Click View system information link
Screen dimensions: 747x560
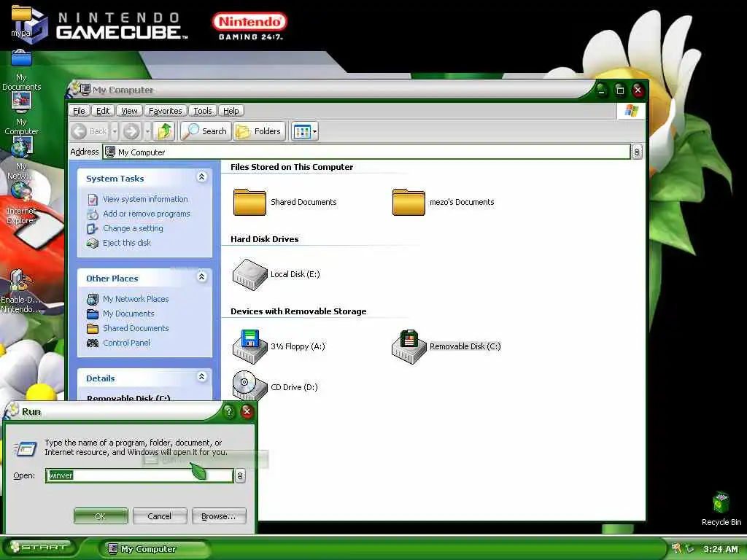(x=145, y=199)
